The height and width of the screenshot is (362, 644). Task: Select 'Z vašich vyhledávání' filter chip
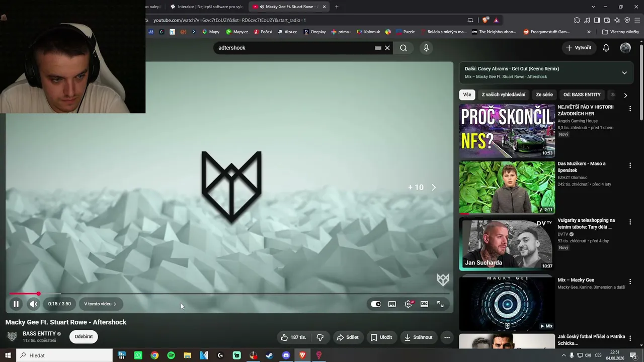coord(504,95)
